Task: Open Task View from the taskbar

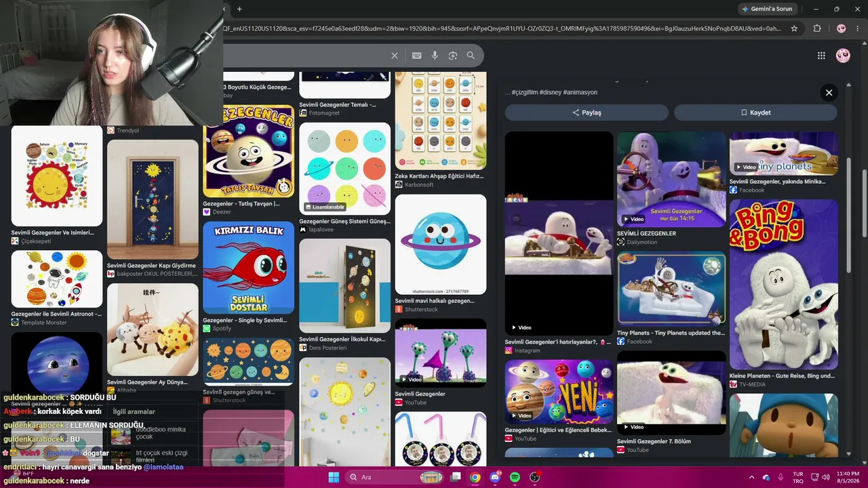Action: pyautogui.click(x=456, y=477)
